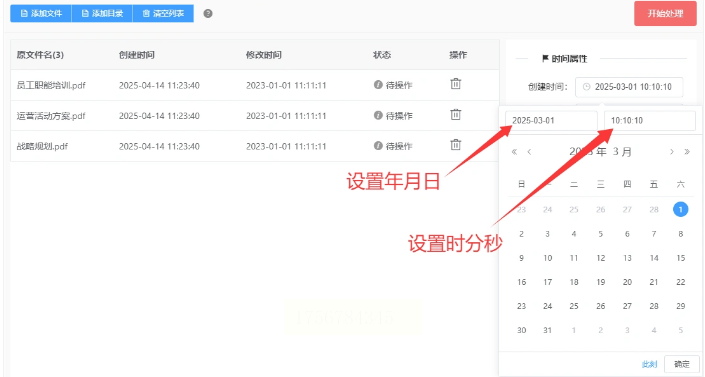The height and width of the screenshot is (377, 705).
Task: Choose day 8 in calendar
Action: tap(680, 234)
